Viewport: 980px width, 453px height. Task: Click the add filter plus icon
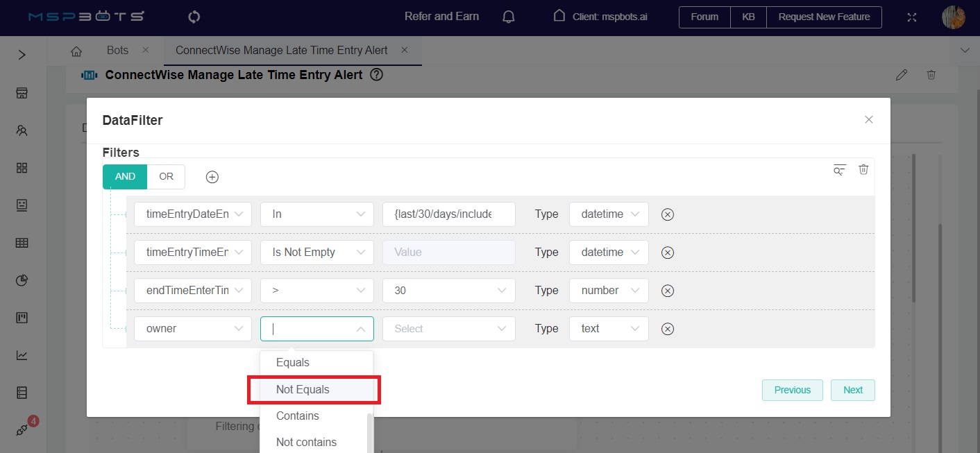pyautogui.click(x=212, y=177)
